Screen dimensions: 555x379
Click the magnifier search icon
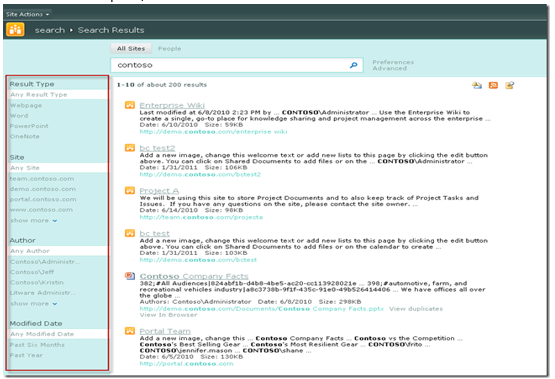(x=354, y=65)
